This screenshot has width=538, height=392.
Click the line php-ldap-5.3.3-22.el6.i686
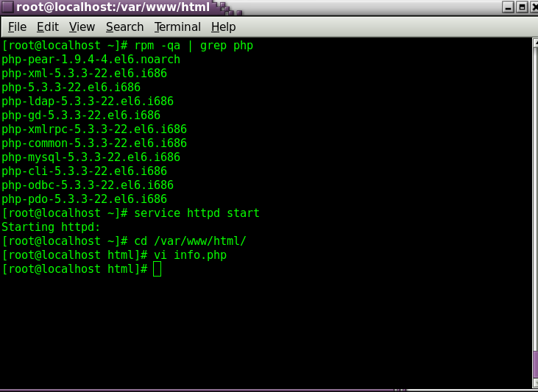tap(88, 101)
